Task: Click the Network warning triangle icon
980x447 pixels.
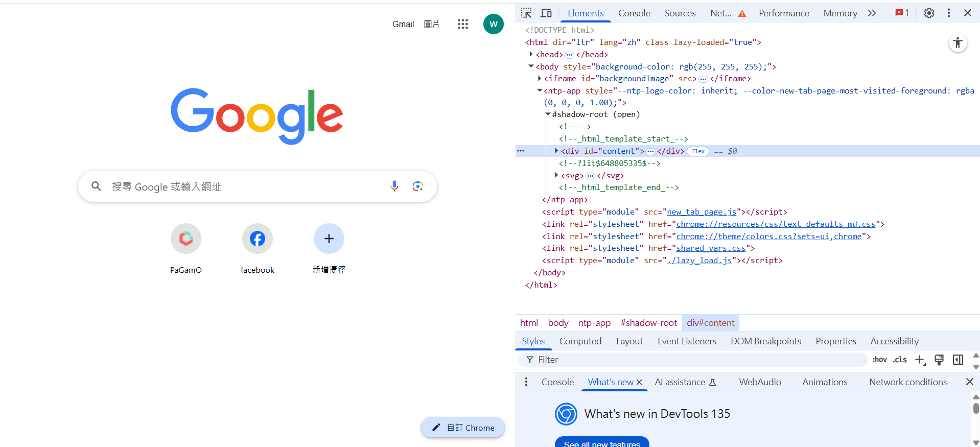Action: 742,14
